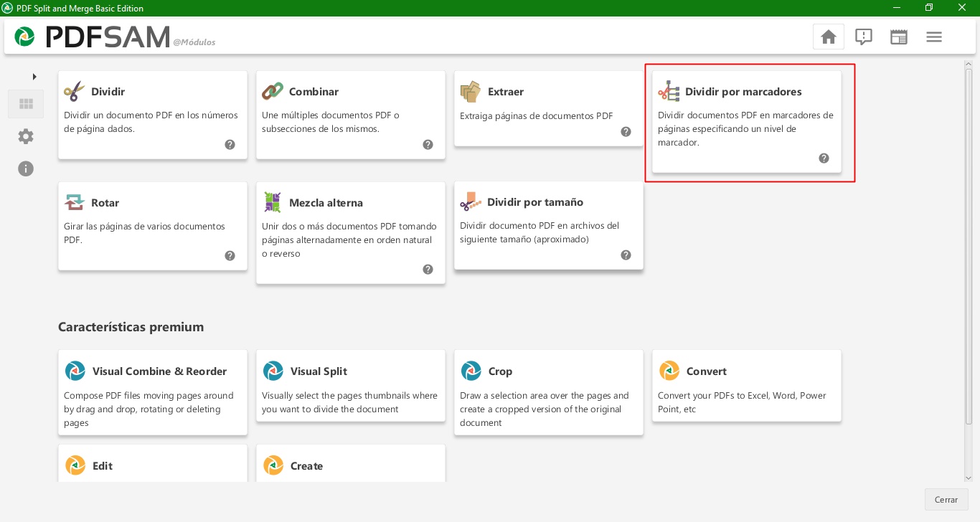This screenshot has height=522, width=980.
Task: Show help for Mezcla alterna module
Action: tap(428, 269)
